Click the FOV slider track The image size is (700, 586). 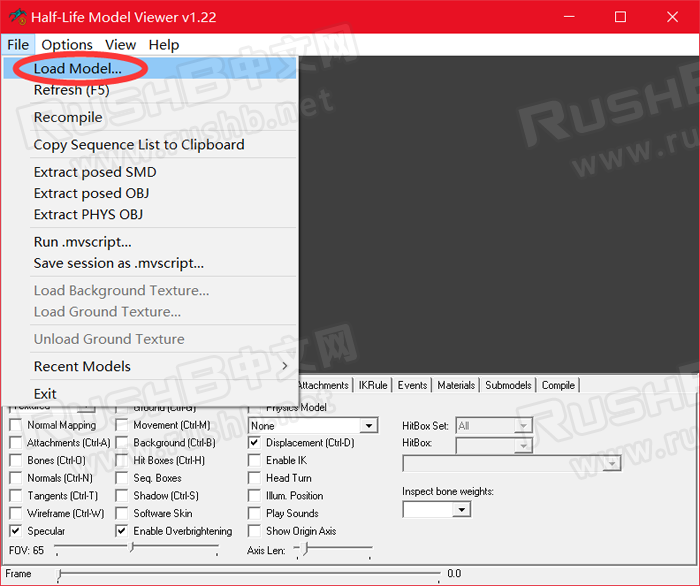click(x=136, y=549)
